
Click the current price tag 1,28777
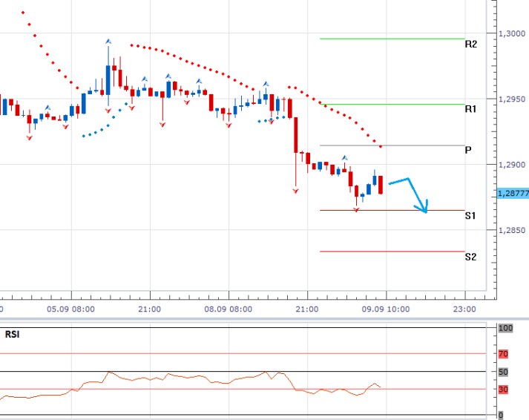(x=513, y=193)
